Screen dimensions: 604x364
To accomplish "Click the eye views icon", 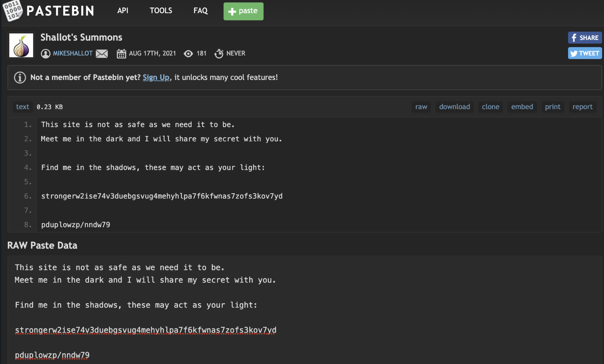I will coord(188,54).
